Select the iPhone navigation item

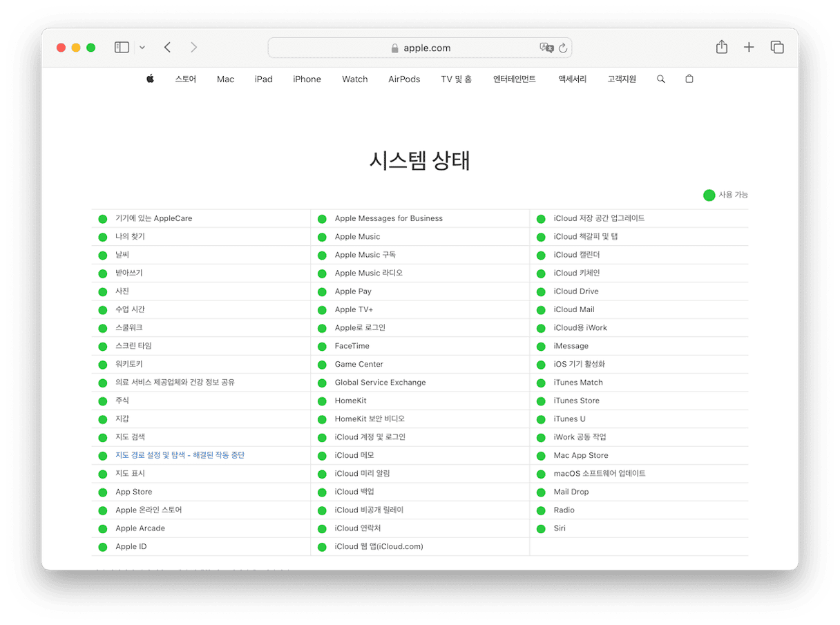(x=307, y=79)
